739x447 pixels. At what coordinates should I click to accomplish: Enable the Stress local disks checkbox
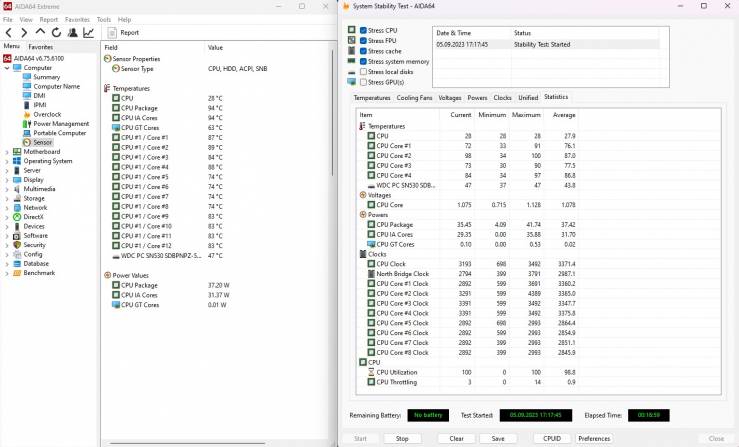tap(363, 72)
